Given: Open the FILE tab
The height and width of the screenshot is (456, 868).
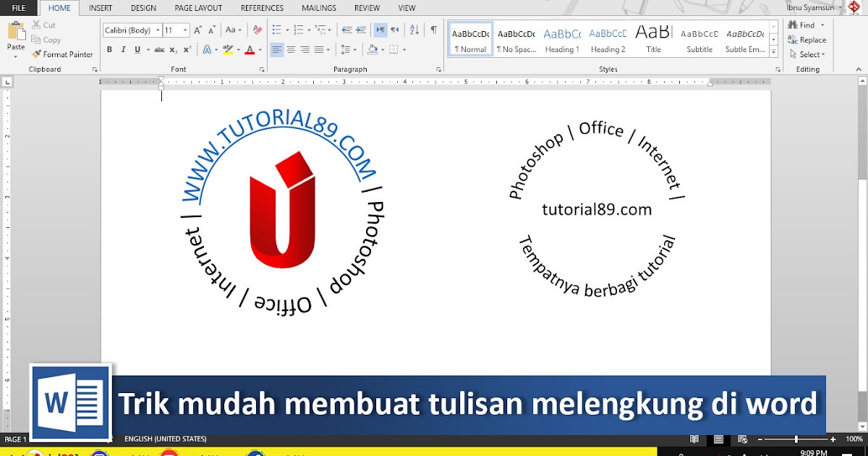Looking at the screenshot, I should pyautogui.click(x=19, y=8).
